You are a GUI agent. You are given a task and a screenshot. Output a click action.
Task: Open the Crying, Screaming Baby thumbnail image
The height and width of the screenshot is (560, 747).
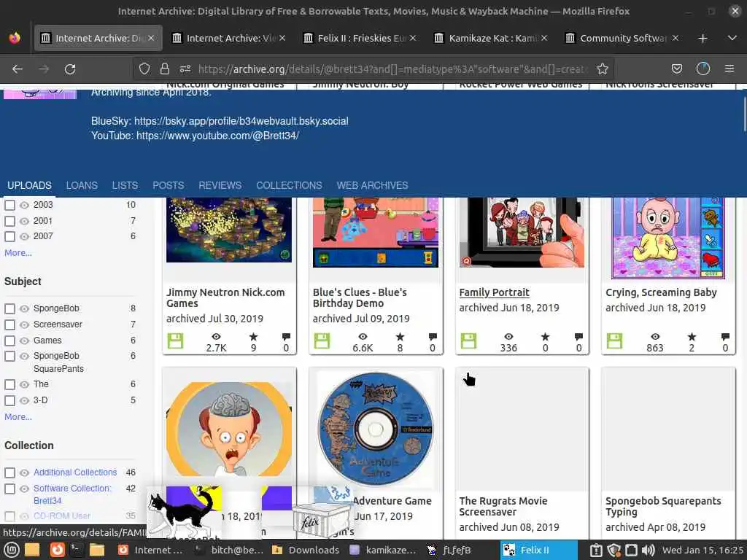point(668,238)
